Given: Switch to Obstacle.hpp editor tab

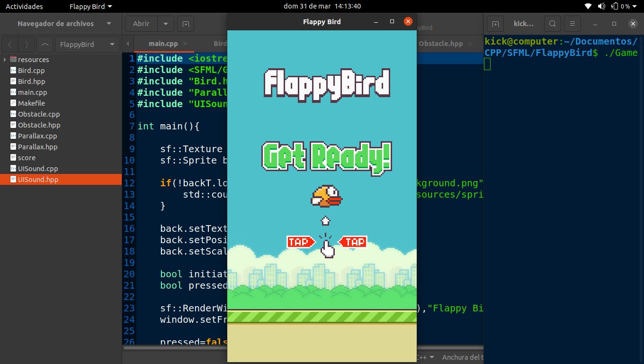Looking at the screenshot, I should (441, 44).
